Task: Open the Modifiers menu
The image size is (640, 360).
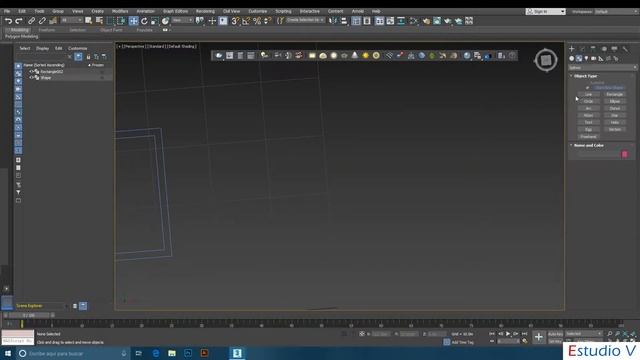Action: click(120, 11)
